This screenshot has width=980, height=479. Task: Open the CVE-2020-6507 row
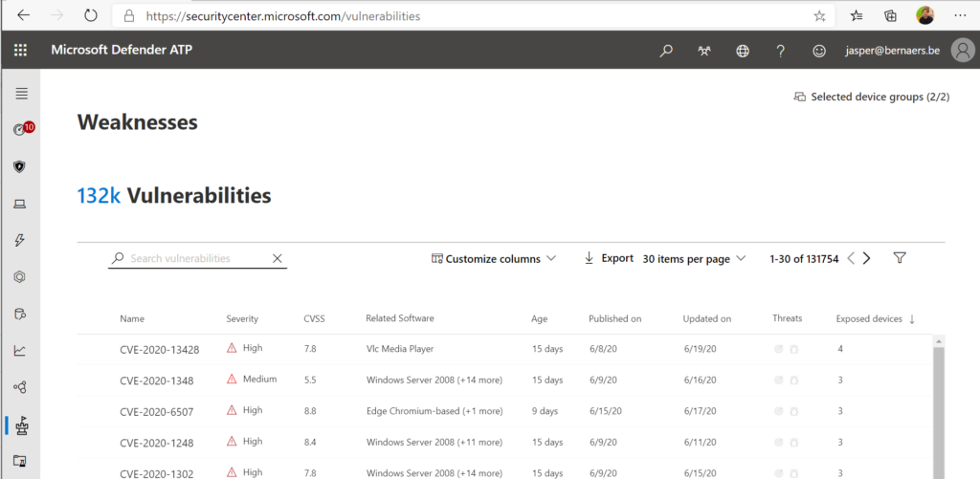click(505, 411)
